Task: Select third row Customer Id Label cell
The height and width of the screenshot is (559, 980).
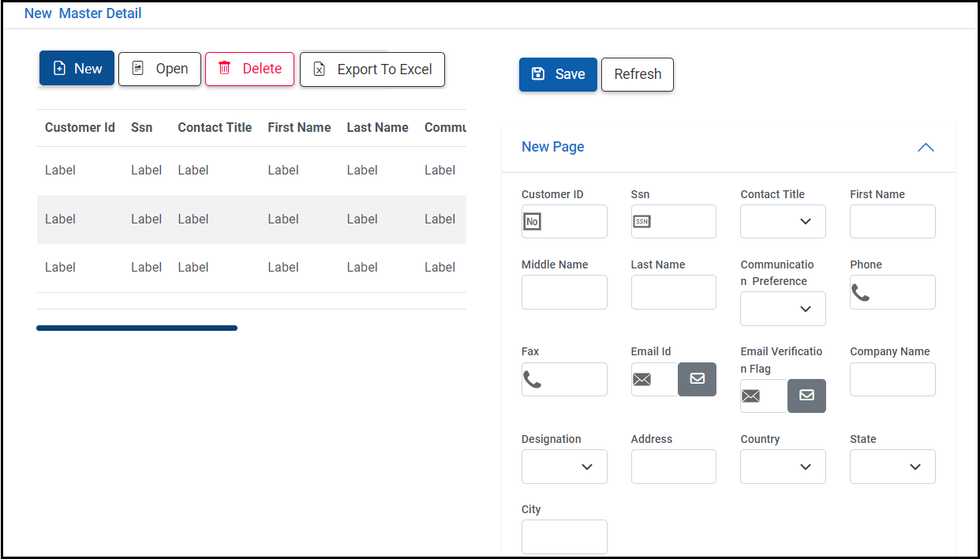Action: [60, 267]
